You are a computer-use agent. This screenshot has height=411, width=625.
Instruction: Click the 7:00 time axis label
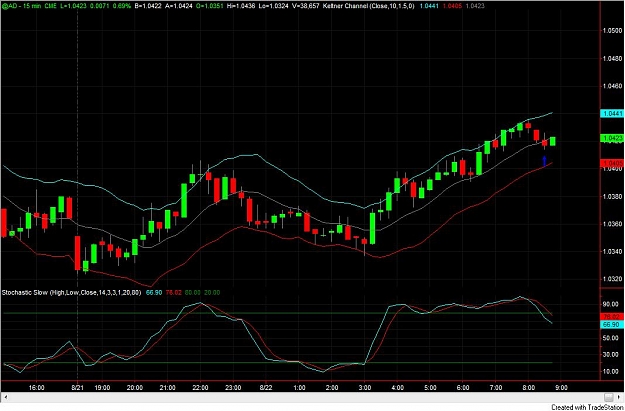[496, 387]
